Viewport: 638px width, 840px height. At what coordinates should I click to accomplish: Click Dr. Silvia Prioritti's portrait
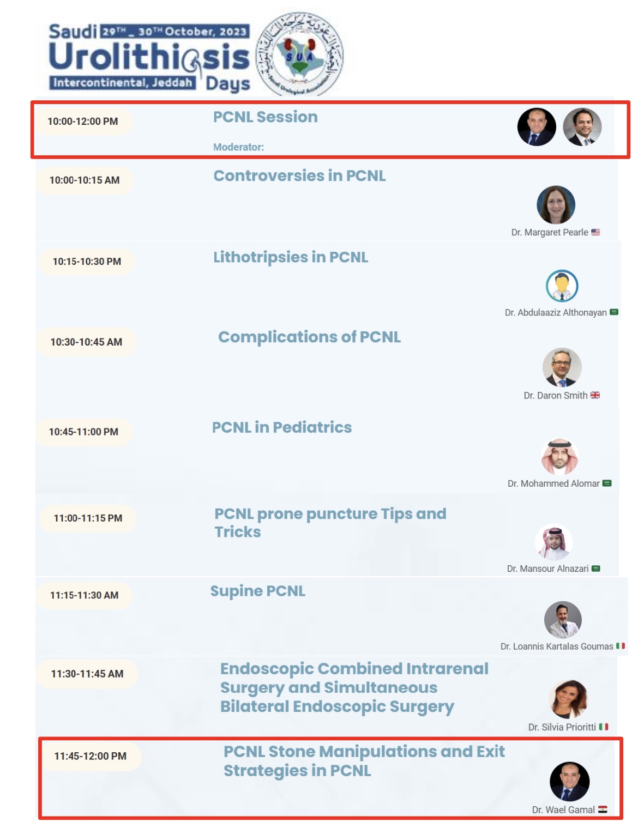click(x=569, y=699)
